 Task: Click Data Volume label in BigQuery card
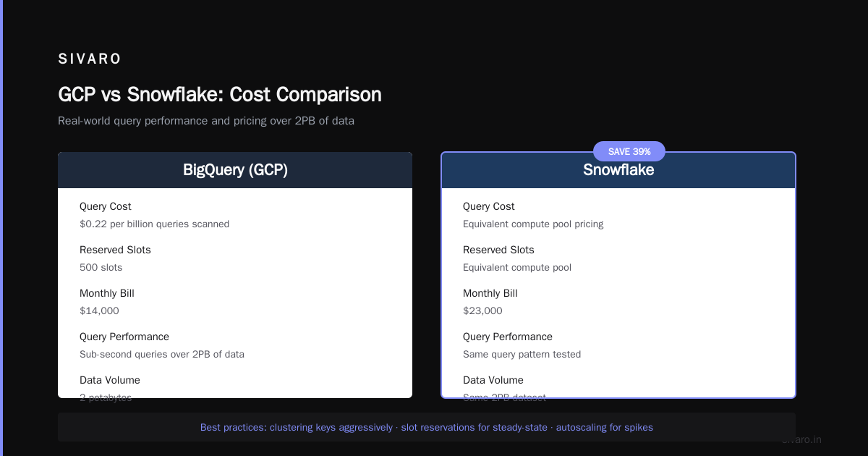click(110, 380)
